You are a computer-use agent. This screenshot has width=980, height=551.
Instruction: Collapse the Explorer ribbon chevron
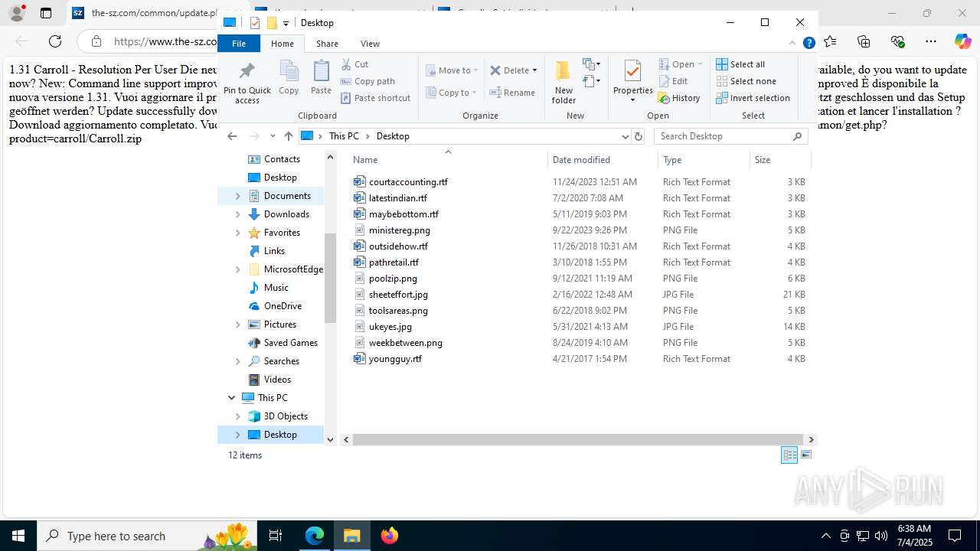pyautogui.click(x=792, y=44)
